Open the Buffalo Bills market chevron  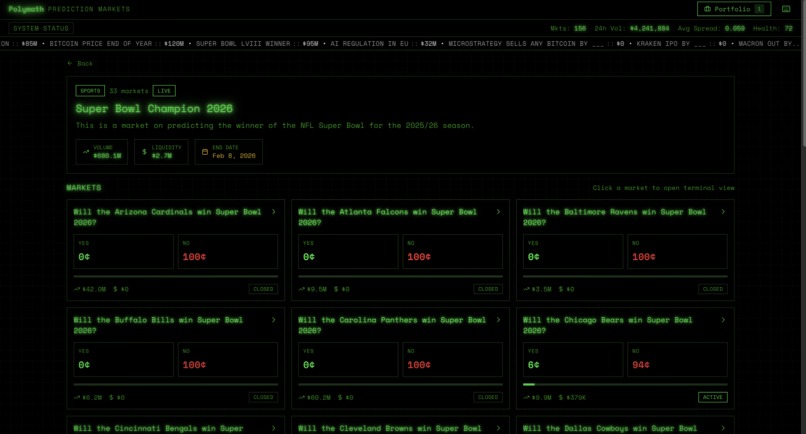[x=273, y=320]
